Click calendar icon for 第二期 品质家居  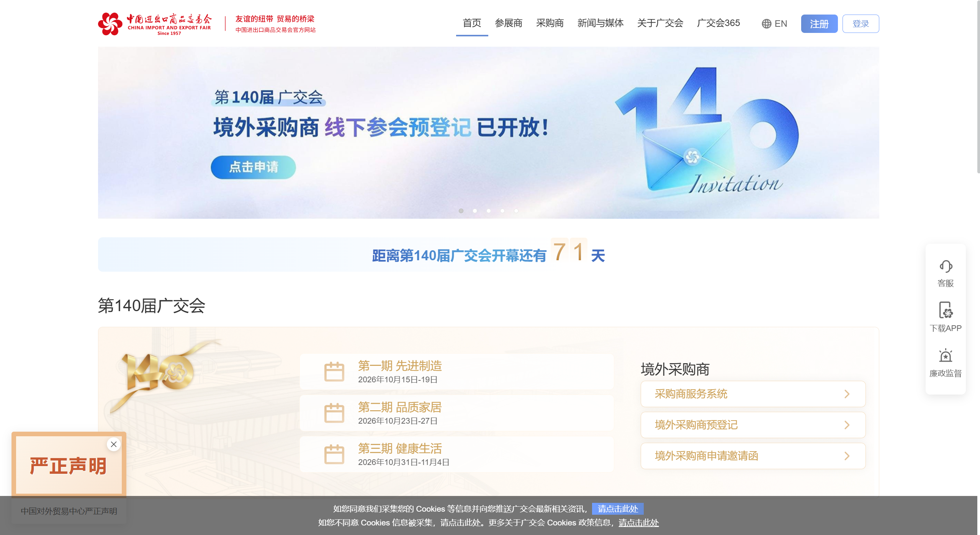click(x=334, y=413)
